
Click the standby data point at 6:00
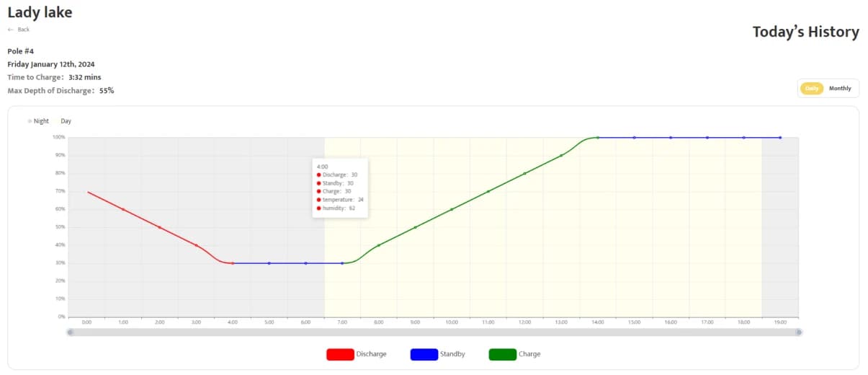(305, 263)
